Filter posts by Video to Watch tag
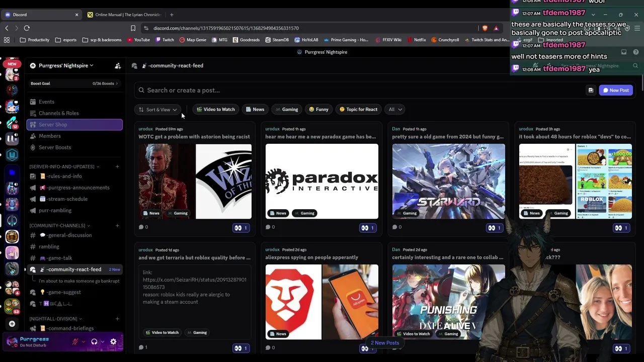This screenshot has height=362, width=644. click(215, 110)
